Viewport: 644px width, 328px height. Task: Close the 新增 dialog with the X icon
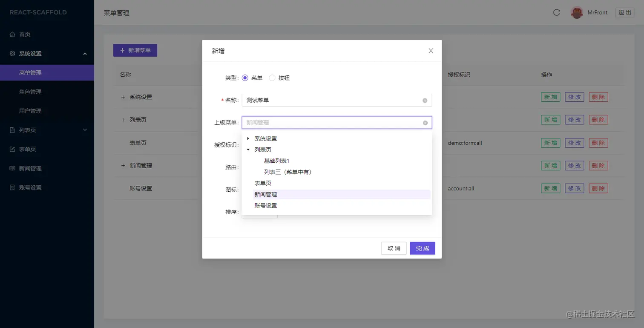tap(430, 50)
